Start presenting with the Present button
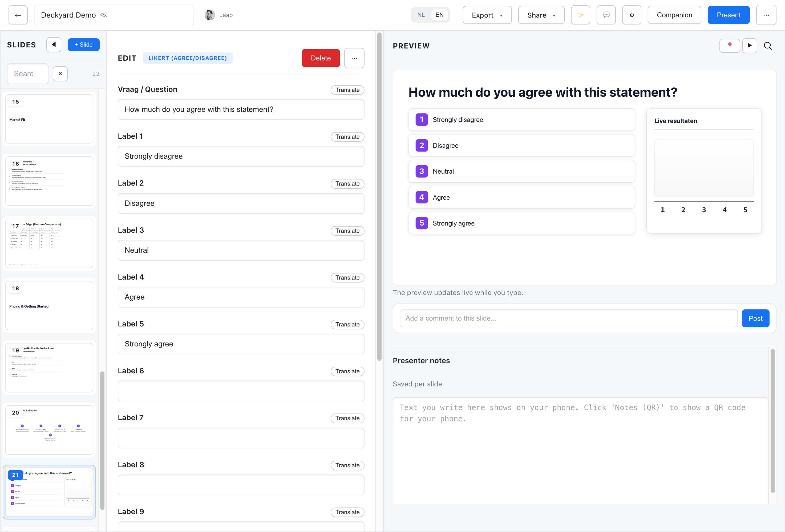The height and width of the screenshot is (532, 785). (x=729, y=15)
